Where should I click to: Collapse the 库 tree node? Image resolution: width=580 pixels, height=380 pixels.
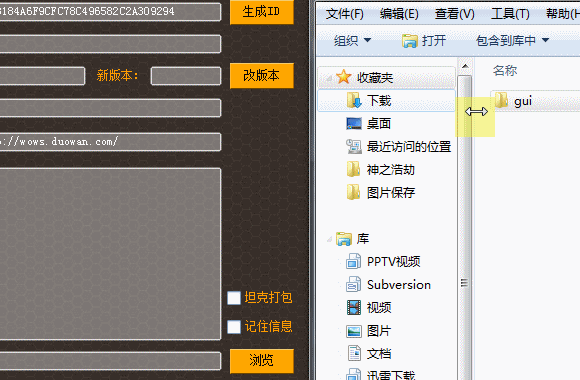(x=329, y=240)
